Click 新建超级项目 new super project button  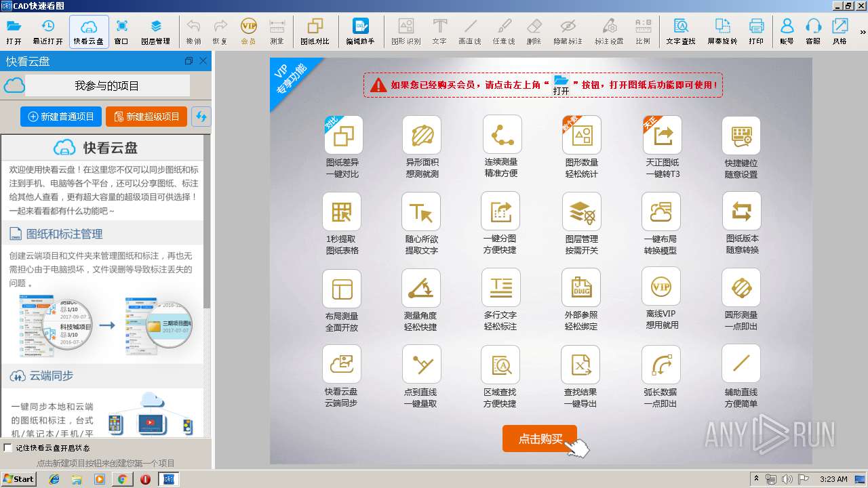point(146,117)
